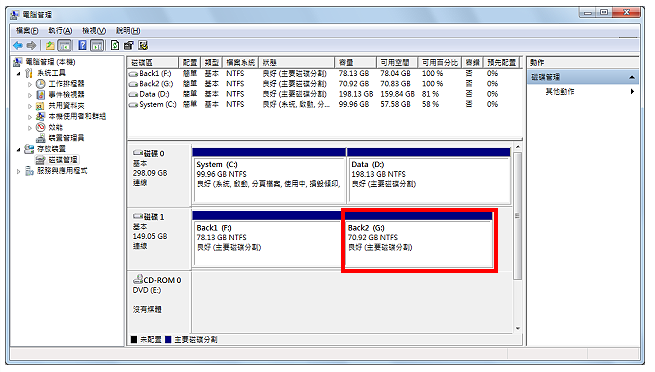Expand the 共用資料夾 tree node
Screen dimensions: 655x372
[30, 106]
